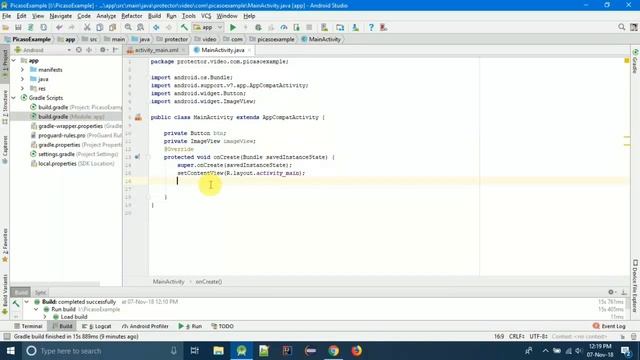The width and height of the screenshot is (640, 360).
Task: Select gradle-wrapper.properties in tree
Action: pyautogui.click(x=76, y=126)
